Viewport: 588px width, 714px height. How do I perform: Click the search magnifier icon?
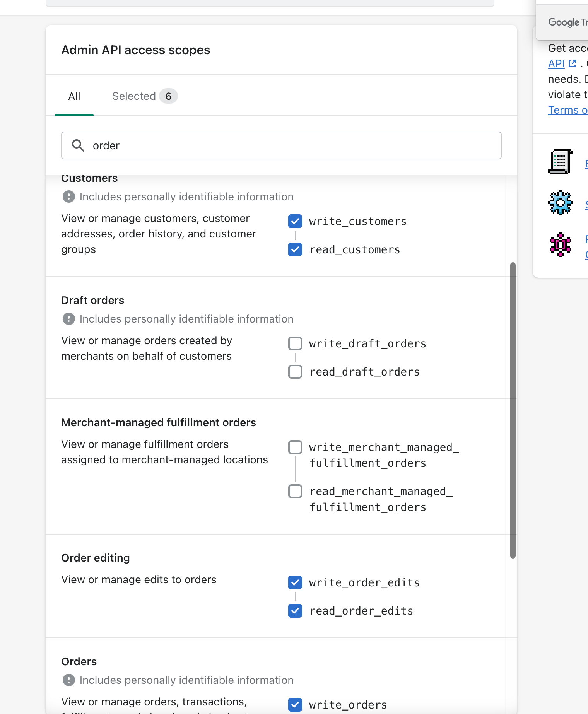[x=78, y=145]
